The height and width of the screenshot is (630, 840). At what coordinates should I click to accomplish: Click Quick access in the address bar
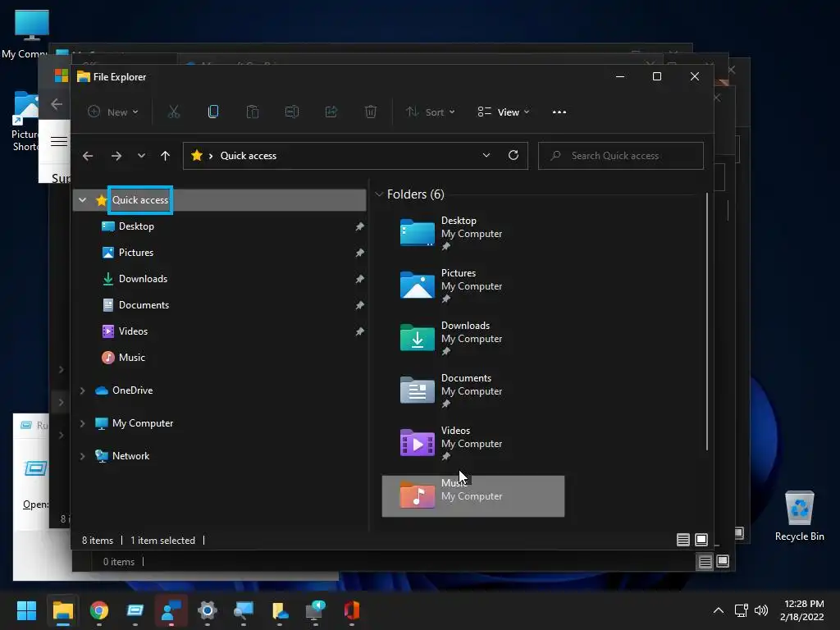(249, 156)
